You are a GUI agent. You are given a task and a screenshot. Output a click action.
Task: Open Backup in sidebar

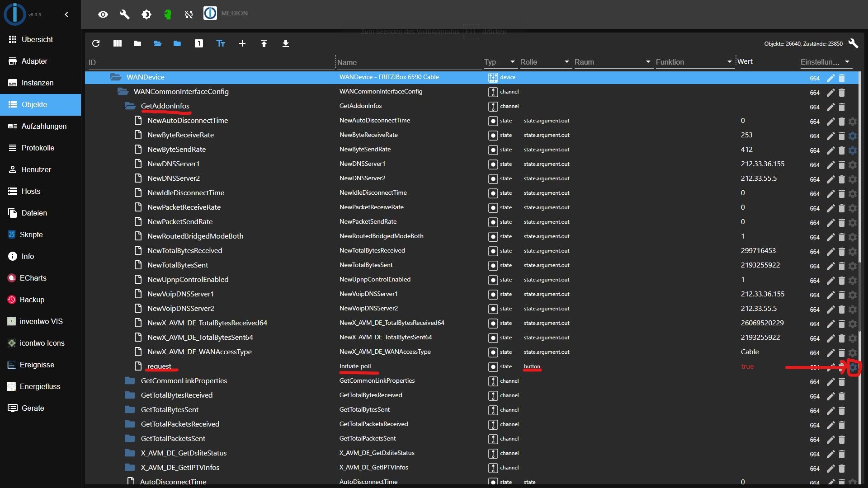[x=41, y=300]
